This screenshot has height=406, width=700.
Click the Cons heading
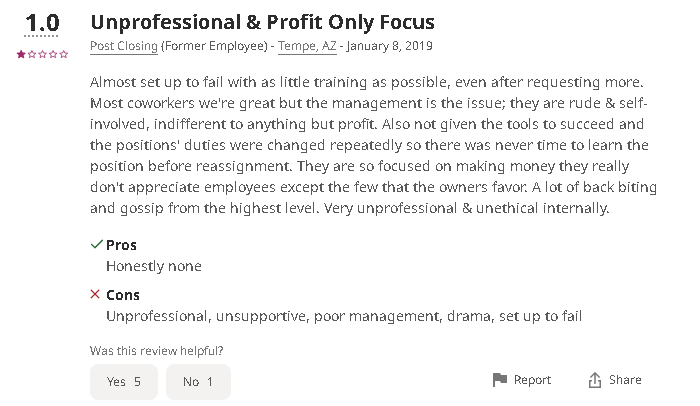tap(123, 295)
